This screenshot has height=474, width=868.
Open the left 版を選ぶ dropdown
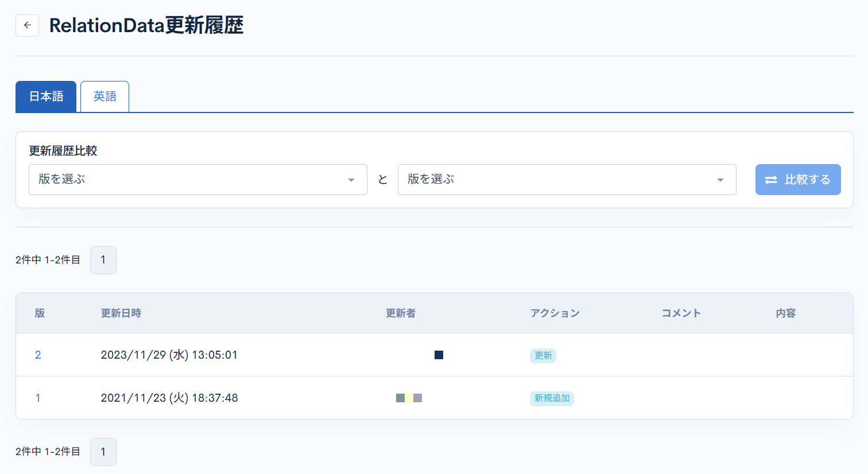click(x=197, y=180)
